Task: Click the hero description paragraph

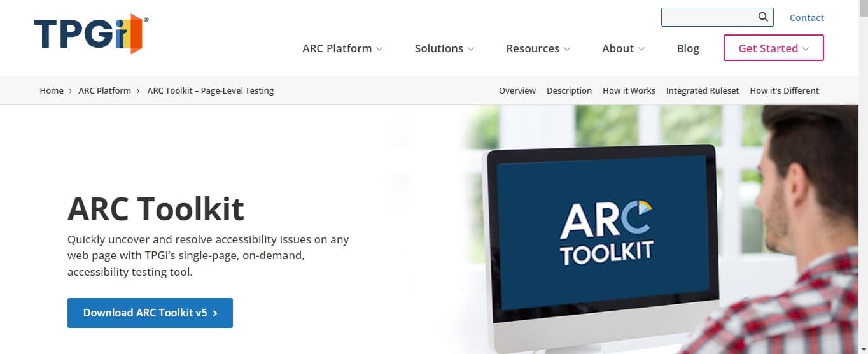Action: (208, 256)
